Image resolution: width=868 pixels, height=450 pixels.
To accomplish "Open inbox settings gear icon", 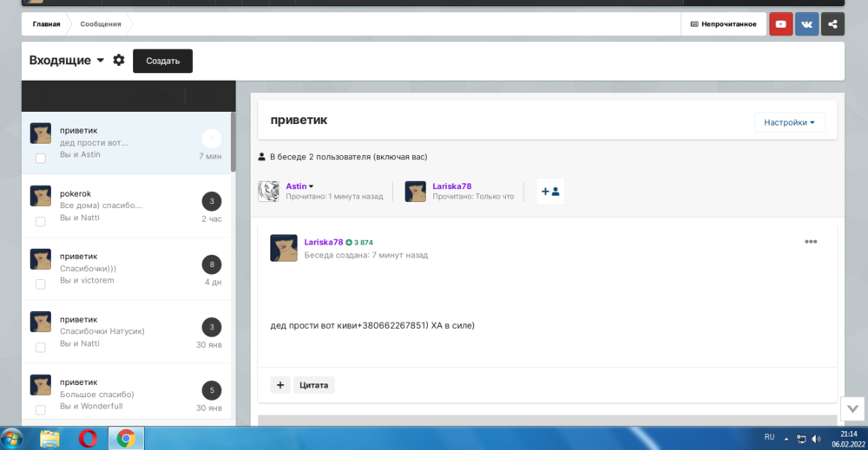I will (x=119, y=61).
